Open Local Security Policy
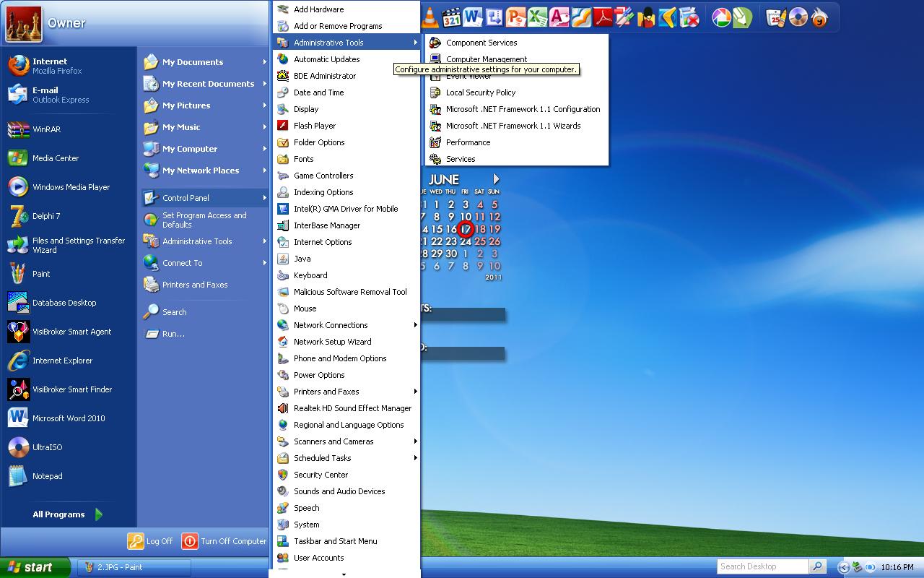 (517, 92)
